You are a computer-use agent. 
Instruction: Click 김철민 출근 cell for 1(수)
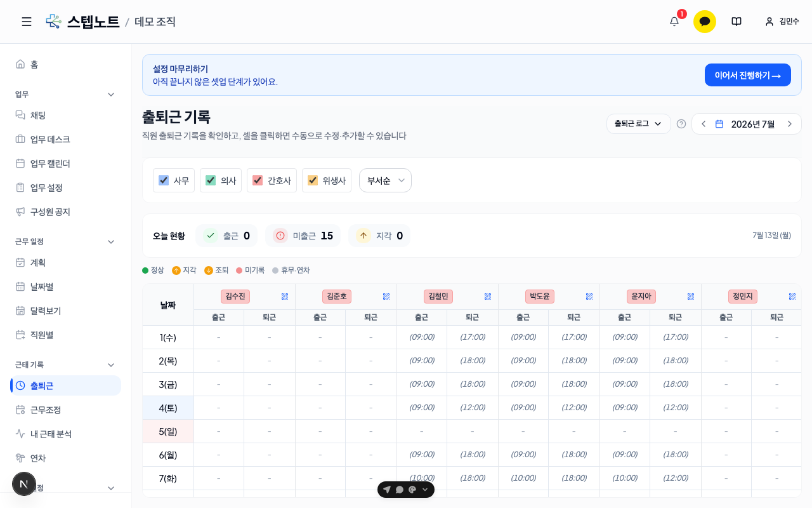coord(422,337)
